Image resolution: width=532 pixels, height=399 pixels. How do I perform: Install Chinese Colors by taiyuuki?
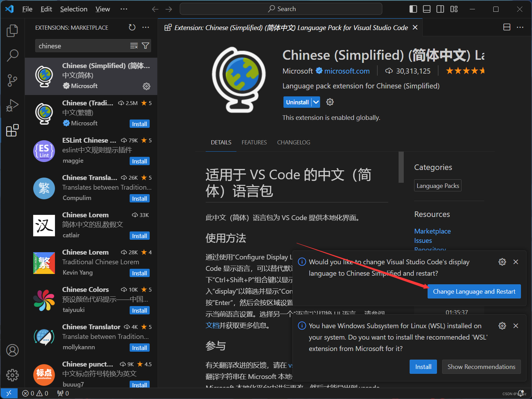(x=140, y=311)
